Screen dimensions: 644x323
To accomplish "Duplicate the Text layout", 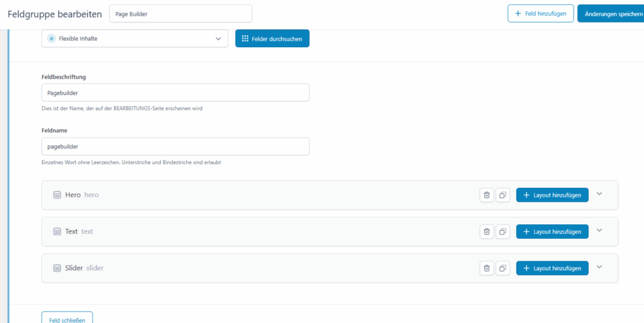I will pos(502,232).
